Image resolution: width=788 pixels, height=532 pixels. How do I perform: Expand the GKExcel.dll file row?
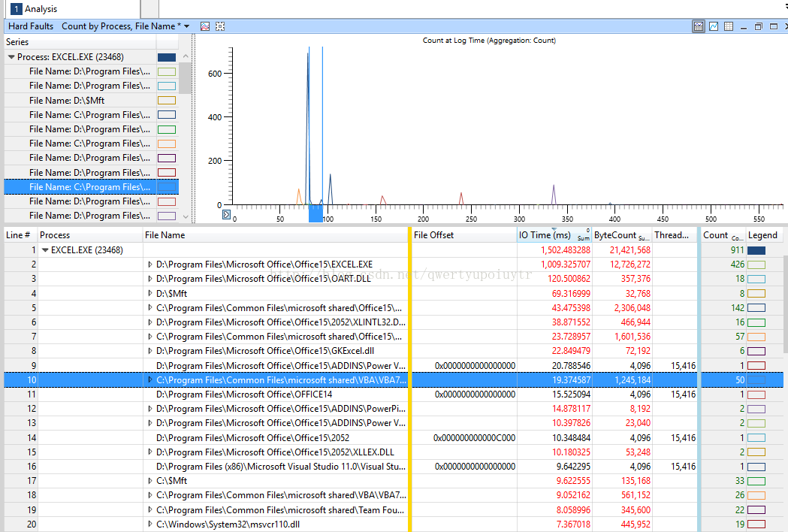[x=149, y=350]
